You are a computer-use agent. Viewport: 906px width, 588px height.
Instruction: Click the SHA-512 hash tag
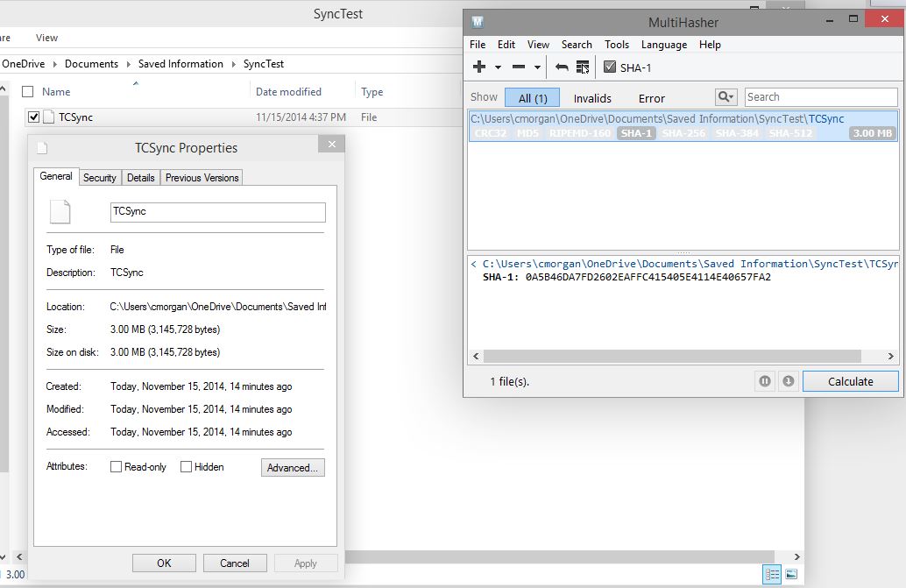790,133
